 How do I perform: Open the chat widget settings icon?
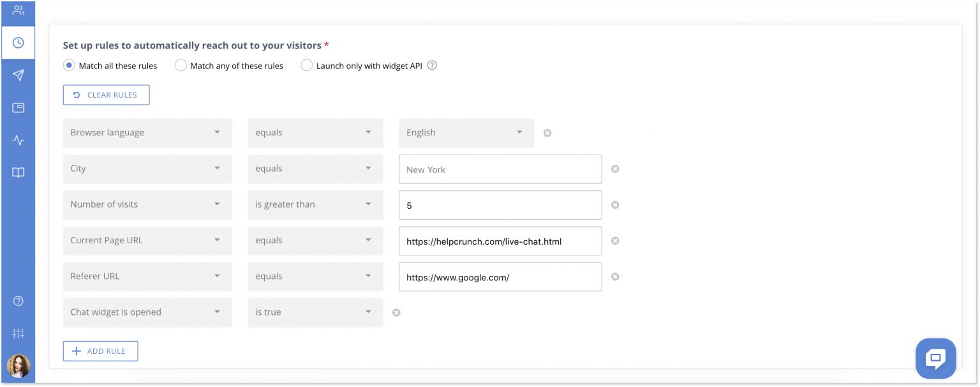(18, 107)
